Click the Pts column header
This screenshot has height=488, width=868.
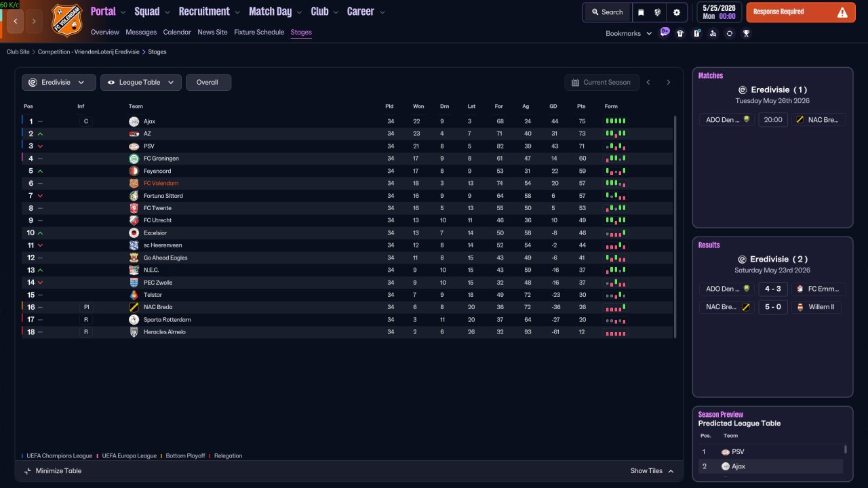[x=581, y=106]
